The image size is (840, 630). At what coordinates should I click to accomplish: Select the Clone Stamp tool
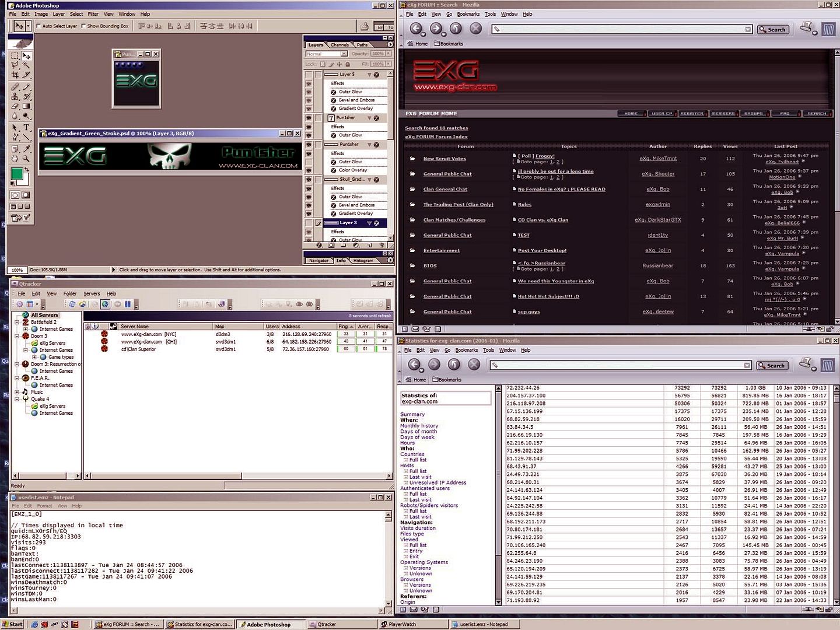pyautogui.click(x=15, y=97)
